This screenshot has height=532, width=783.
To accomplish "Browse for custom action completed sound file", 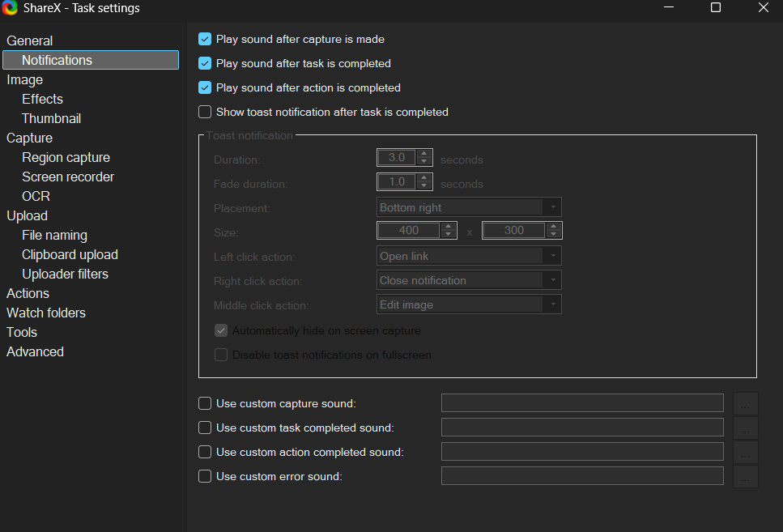I will (745, 452).
